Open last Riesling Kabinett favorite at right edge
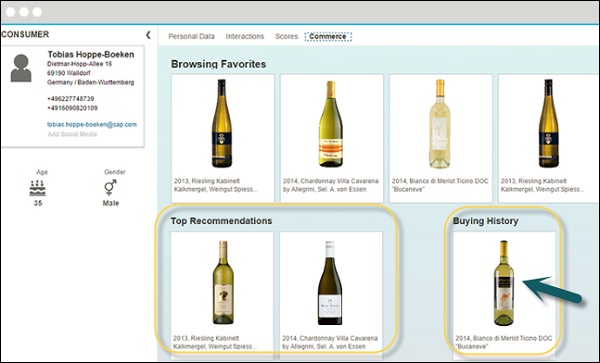The image size is (600, 363). pos(549,138)
